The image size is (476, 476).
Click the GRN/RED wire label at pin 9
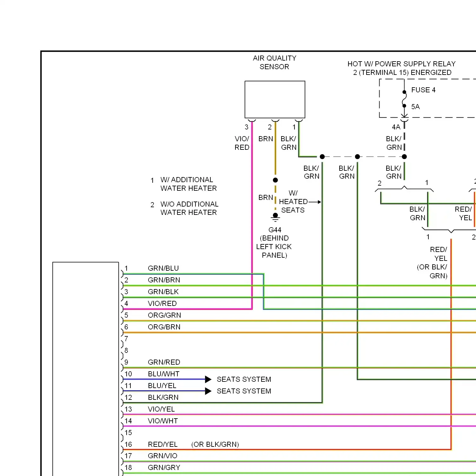[x=164, y=362]
